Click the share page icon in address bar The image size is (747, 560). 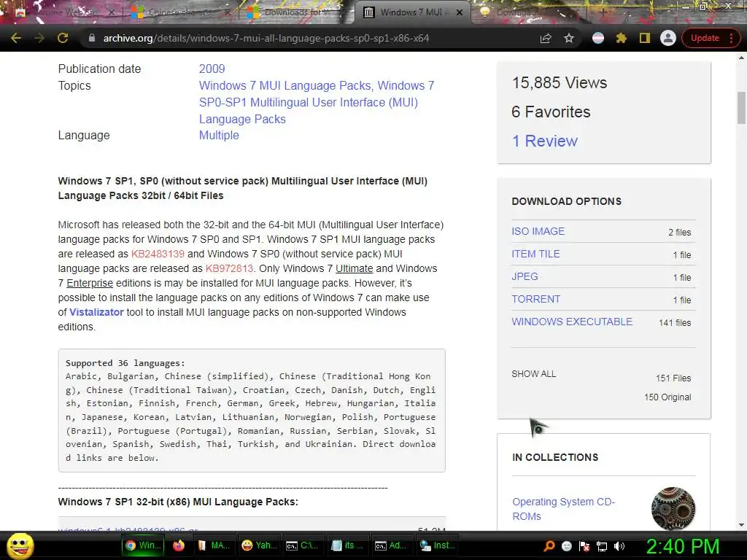pos(546,38)
